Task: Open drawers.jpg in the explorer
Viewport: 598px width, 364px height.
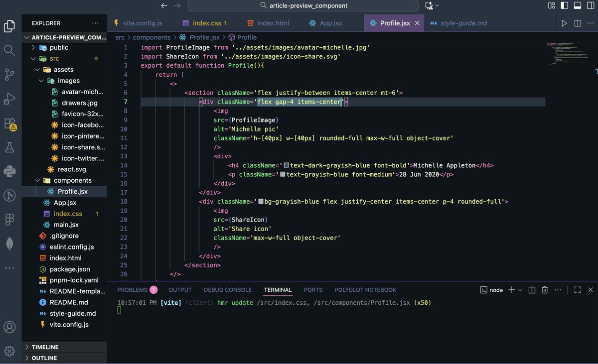Action: pos(79,103)
